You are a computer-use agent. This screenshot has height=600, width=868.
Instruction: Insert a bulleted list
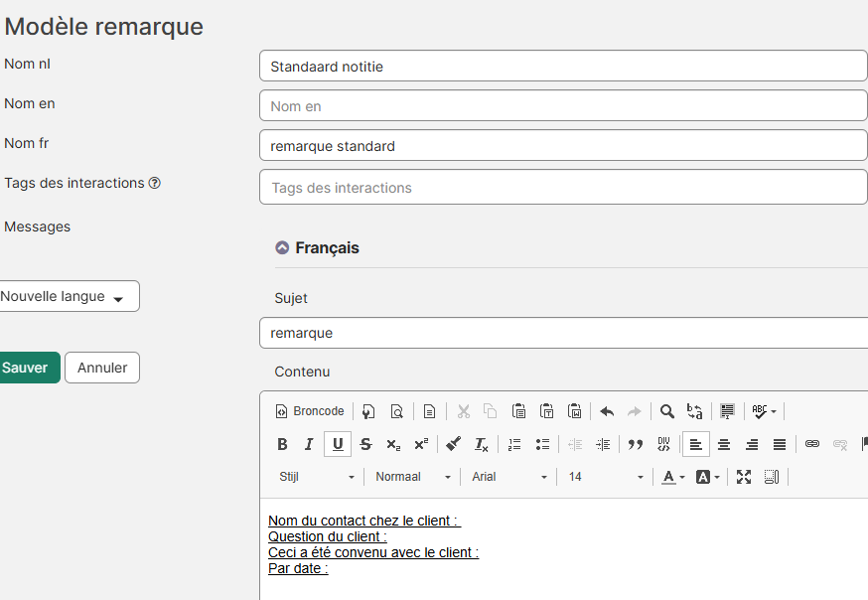coord(542,444)
